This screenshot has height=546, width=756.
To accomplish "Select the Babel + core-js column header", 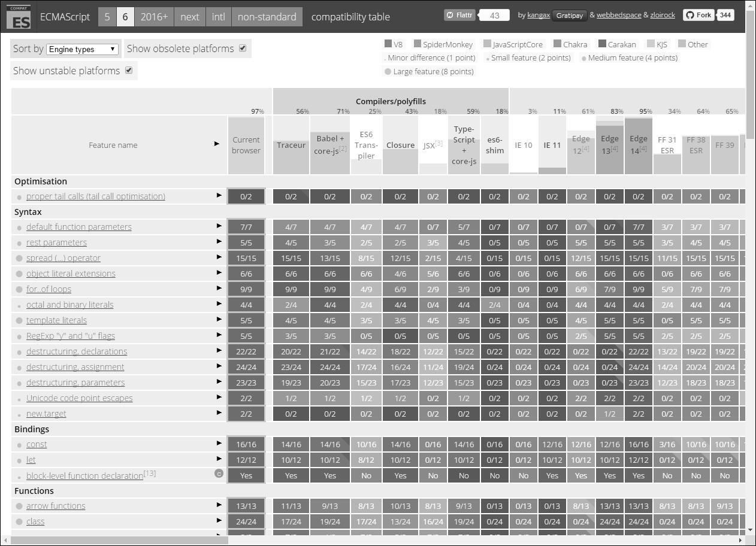I will click(x=330, y=145).
